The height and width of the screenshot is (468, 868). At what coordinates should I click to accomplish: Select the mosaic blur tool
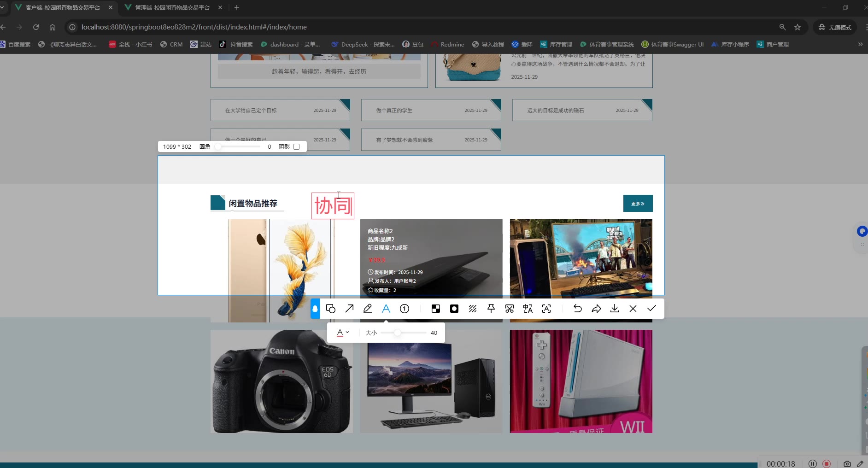(x=436, y=309)
